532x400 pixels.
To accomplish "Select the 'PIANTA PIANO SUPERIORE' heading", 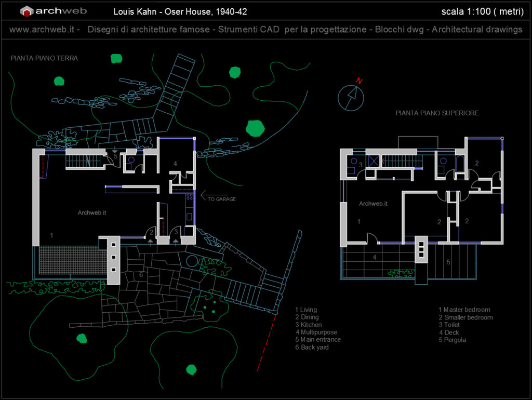I will click(437, 113).
